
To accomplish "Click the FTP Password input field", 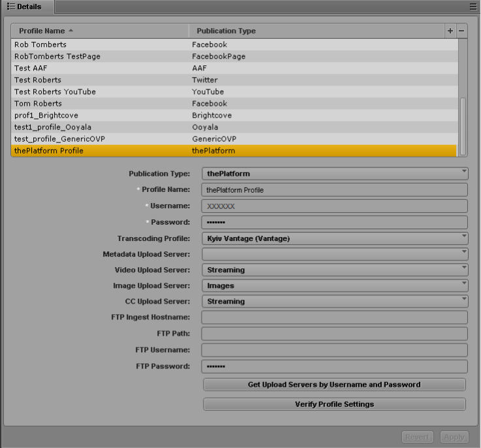I will click(334, 366).
